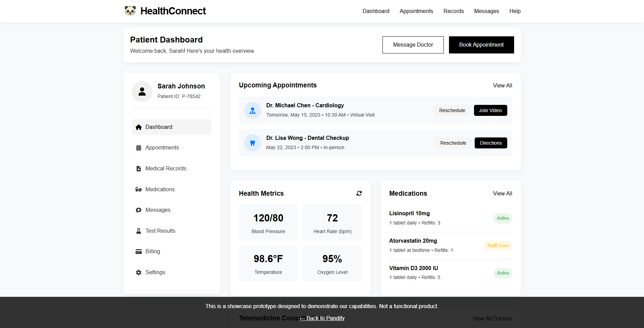644x328 pixels.
Task: Click Sarah Johnson's profile avatar
Action: (142, 91)
